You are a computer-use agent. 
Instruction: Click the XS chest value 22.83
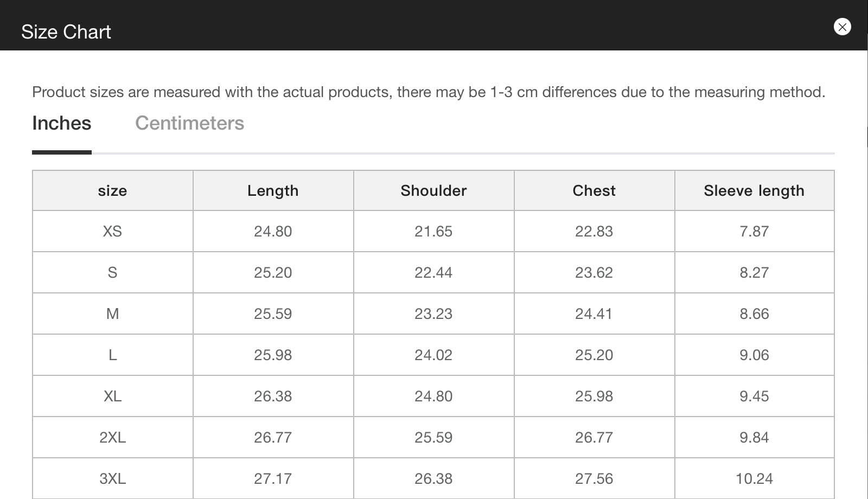pyautogui.click(x=594, y=232)
